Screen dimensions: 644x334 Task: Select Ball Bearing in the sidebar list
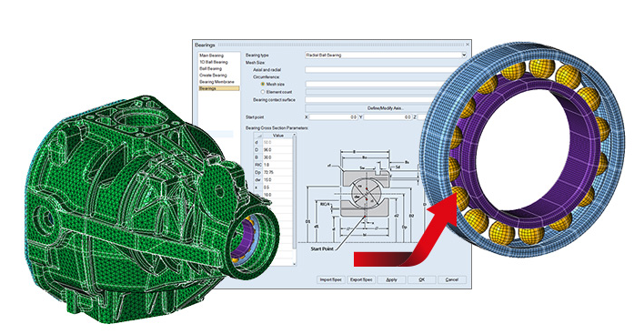coord(211,68)
